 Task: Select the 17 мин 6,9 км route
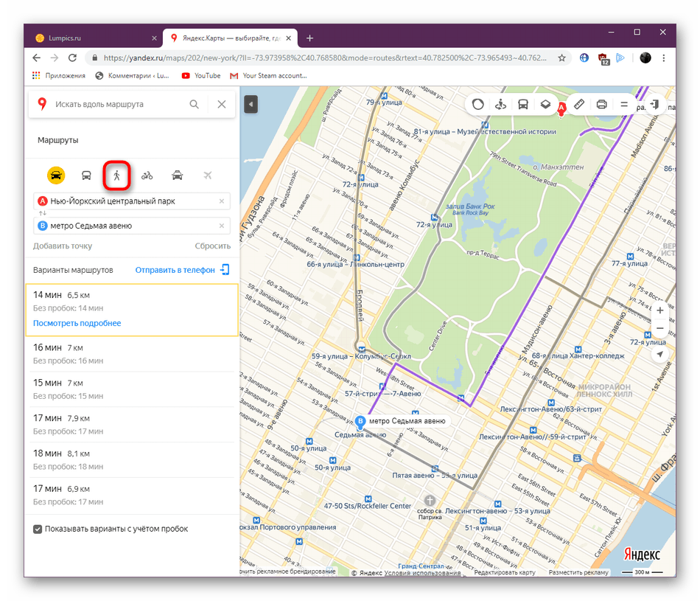click(x=132, y=495)
